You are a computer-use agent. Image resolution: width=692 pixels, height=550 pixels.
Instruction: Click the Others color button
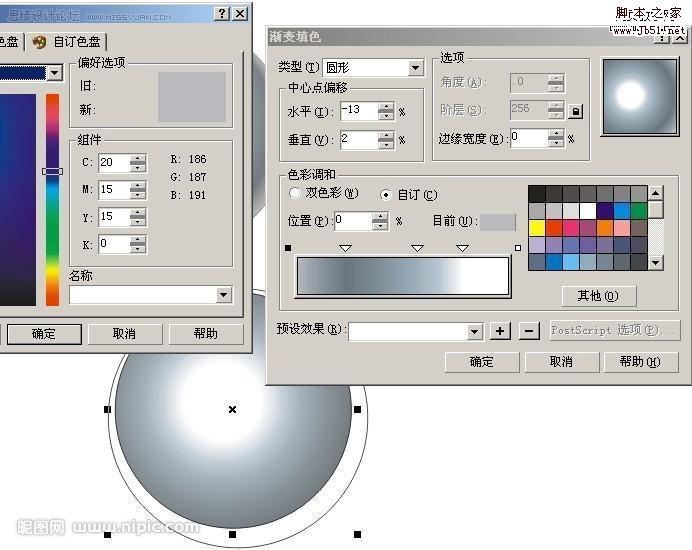598,296
